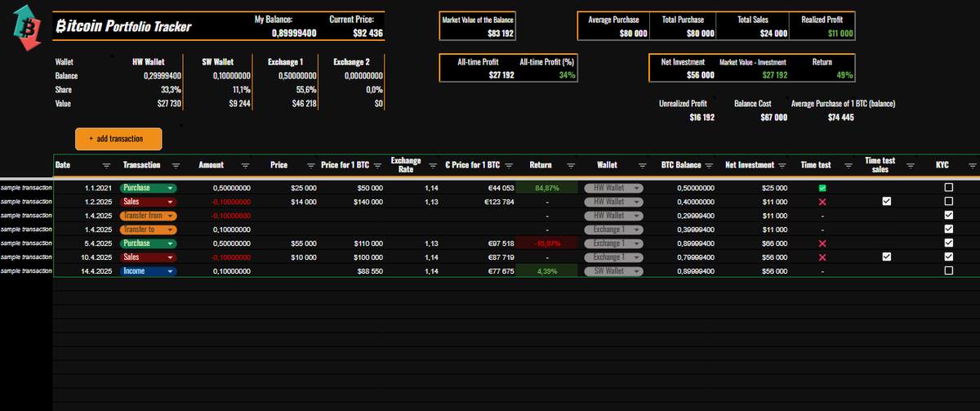Image resolution: width=980 pixels, height=411 pixels.
Task: Open HW Wallet dropdown in 1.1.2021 row
Action: point(613,188)
